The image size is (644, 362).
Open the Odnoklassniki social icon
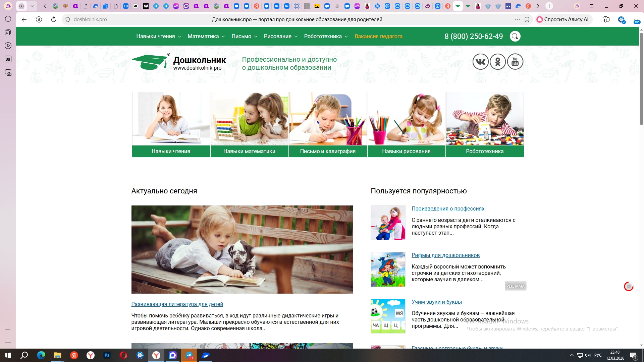point(498,62)
